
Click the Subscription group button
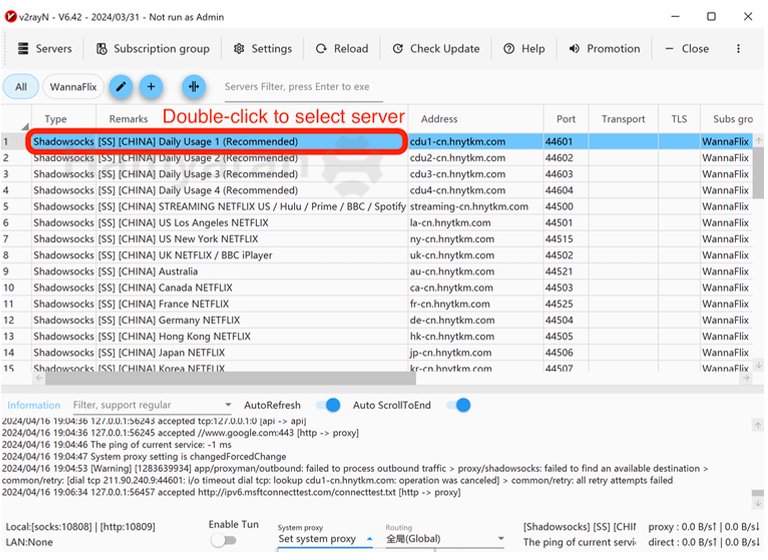click(x=153, y=48)
